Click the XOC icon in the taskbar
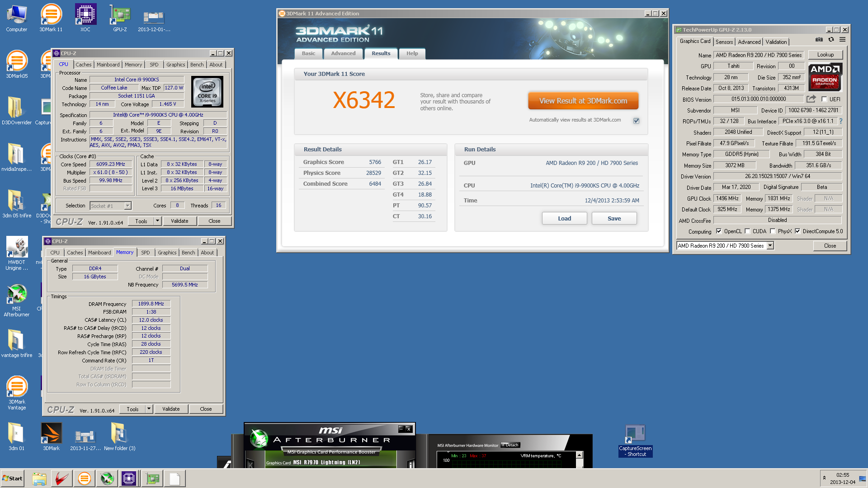The image size is (868, 488). coord(129,479)
